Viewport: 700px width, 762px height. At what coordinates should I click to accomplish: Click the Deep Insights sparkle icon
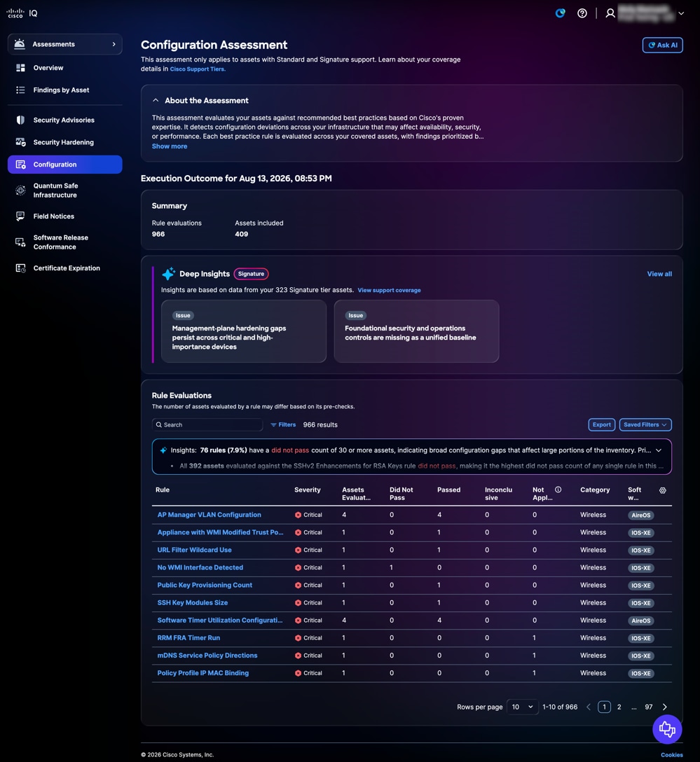tap(168, 274)
